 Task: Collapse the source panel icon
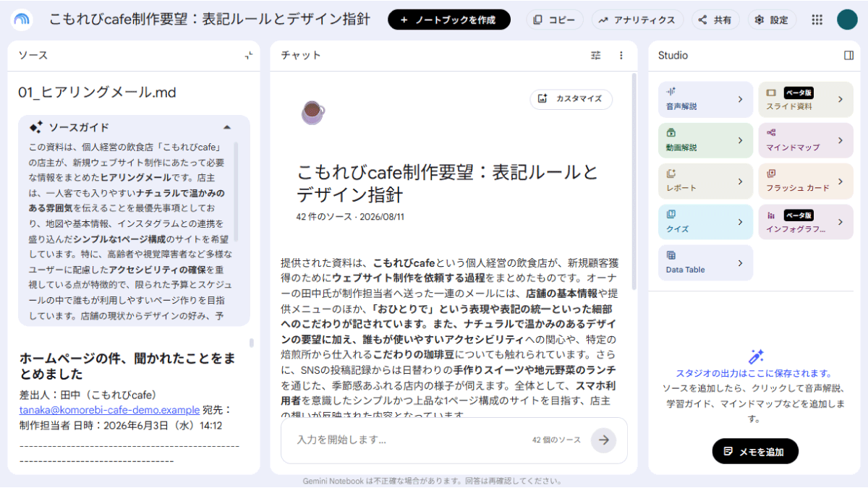coord(248,55)
